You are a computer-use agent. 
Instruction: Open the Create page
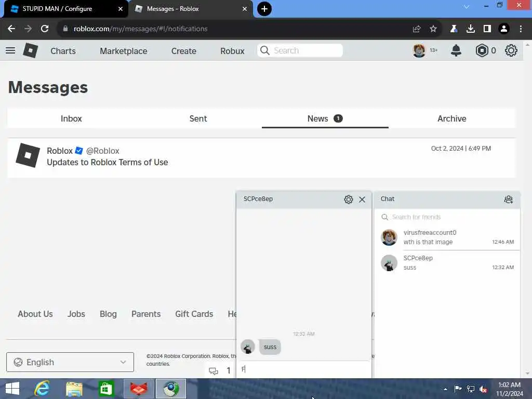click(x=183, y=51)
